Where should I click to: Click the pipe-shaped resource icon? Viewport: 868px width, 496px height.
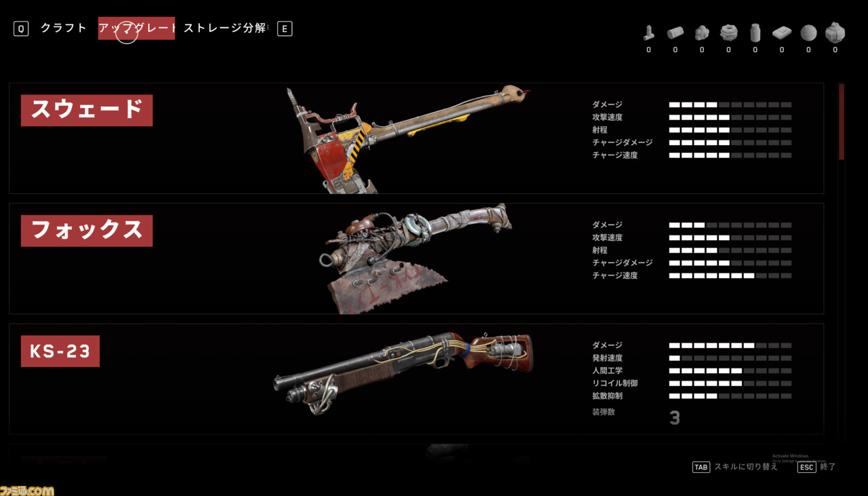(649, 33)
